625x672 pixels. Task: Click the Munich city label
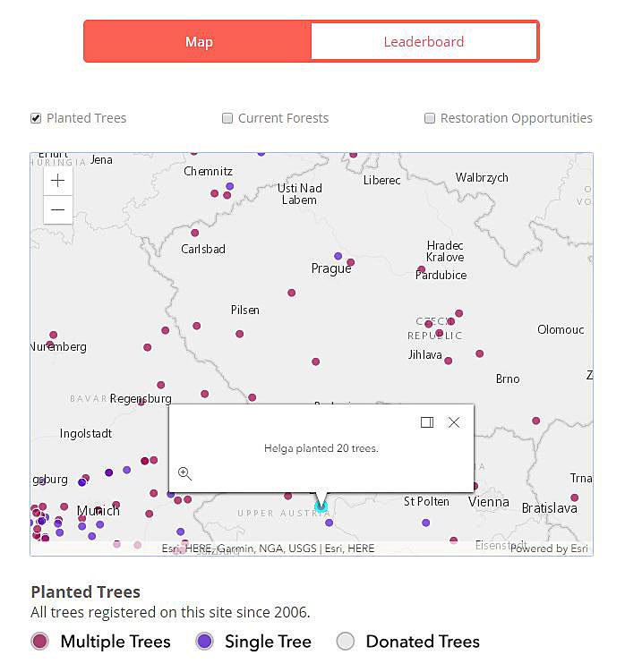pyautogui.click(x=98, y=511)
